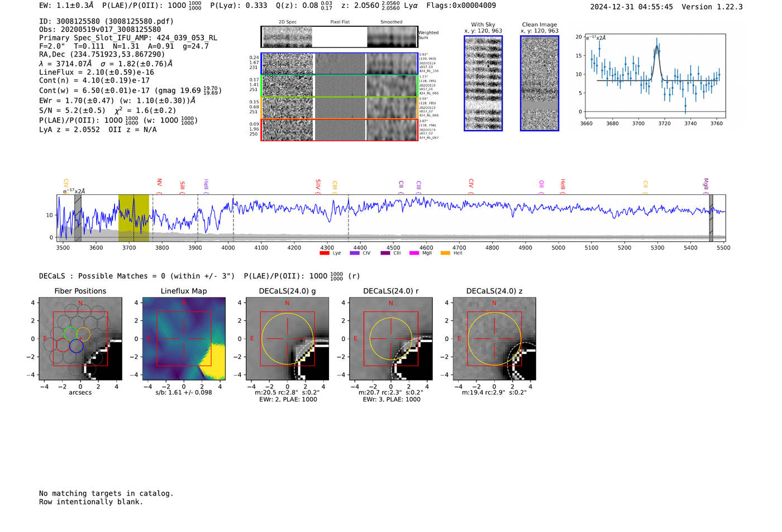Select the DECaLS r-band cutout
This screenshot has height=532, width=782.
[391, 339]
